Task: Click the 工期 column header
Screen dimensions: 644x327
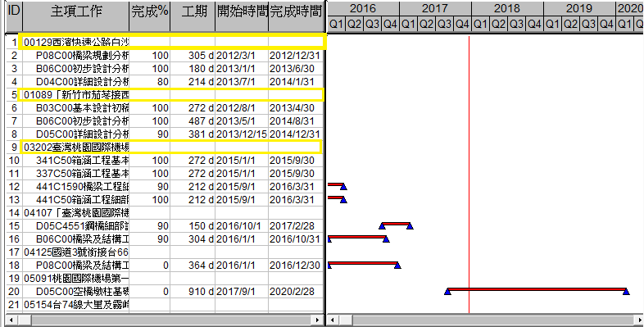Action: pos(193,16)
